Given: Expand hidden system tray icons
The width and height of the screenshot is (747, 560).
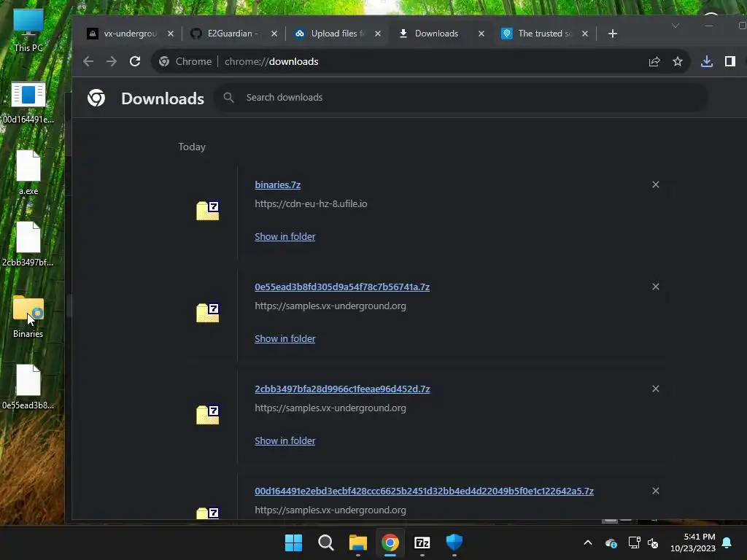Looking at the screenshot, I should 588,542.
